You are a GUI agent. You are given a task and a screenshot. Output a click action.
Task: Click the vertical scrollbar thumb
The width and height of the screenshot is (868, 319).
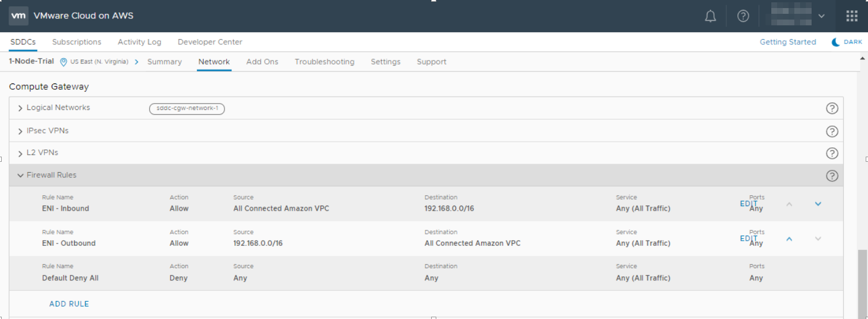tap(862, 283)
